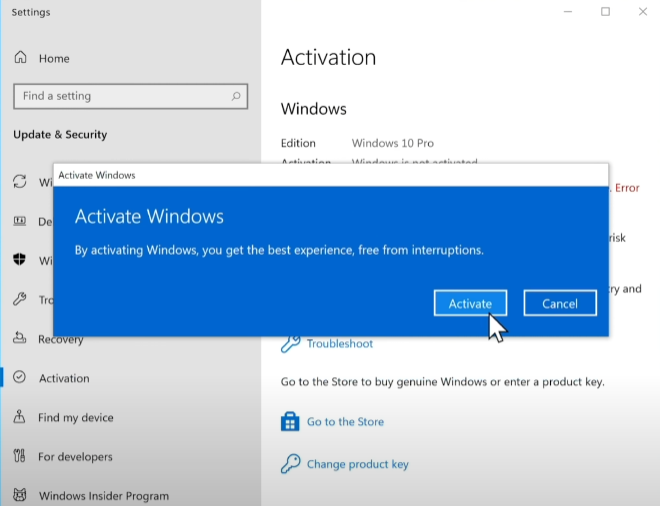Click the product key icon
The height and width of the screenshot is (506, 660).
290,463
